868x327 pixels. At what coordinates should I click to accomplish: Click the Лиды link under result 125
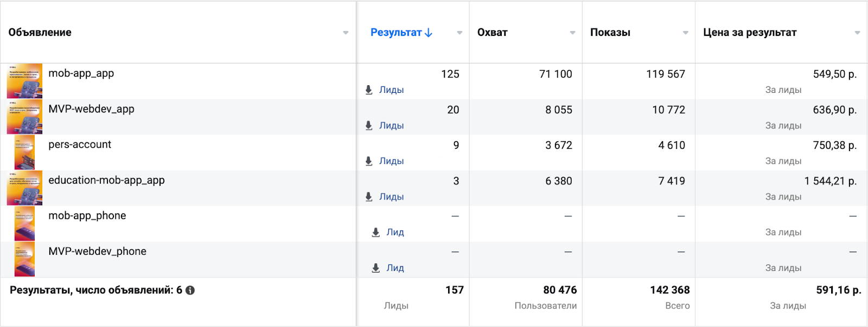tap(391, 90)
